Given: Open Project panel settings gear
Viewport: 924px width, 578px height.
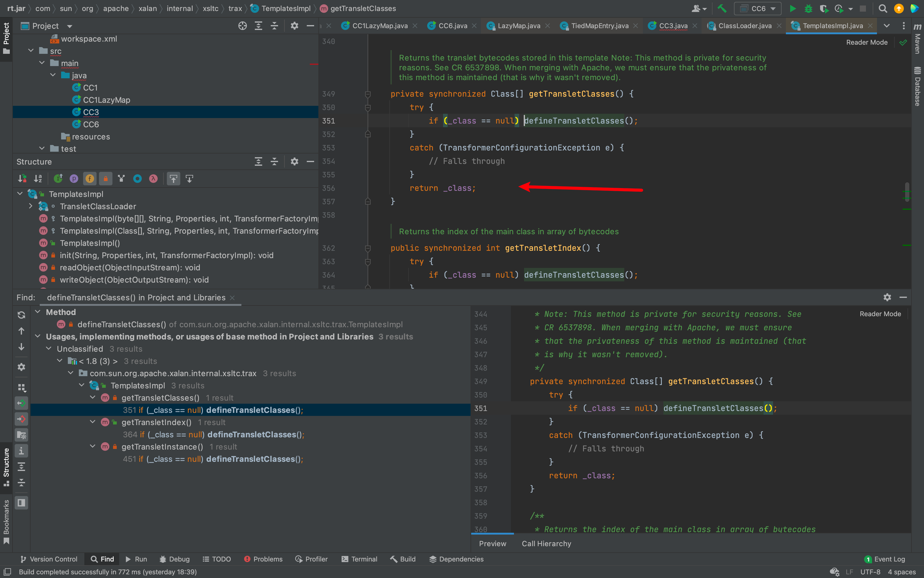Looking at the screenshot, I should (294, 26).
